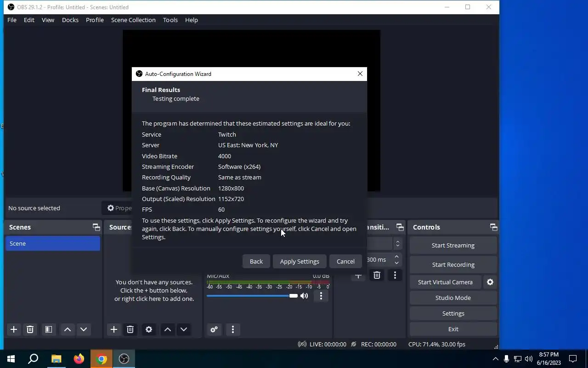The image size is (588, 368).
Task: Configure virtual camera gear icon
Action: coord(490,282)
